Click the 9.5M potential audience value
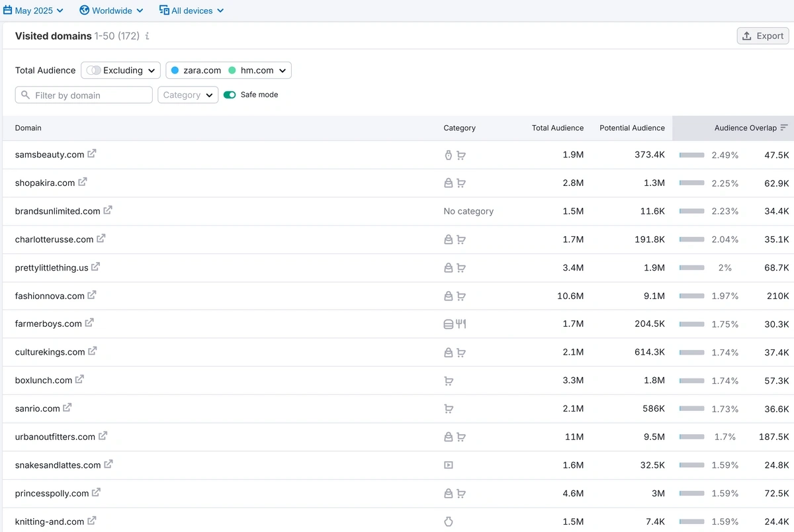Screen dimensions: 794x532 pos(654,437)
